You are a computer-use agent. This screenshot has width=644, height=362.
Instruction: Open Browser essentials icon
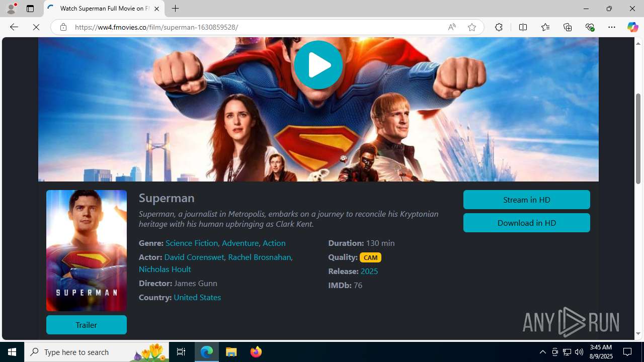[590, 27]
